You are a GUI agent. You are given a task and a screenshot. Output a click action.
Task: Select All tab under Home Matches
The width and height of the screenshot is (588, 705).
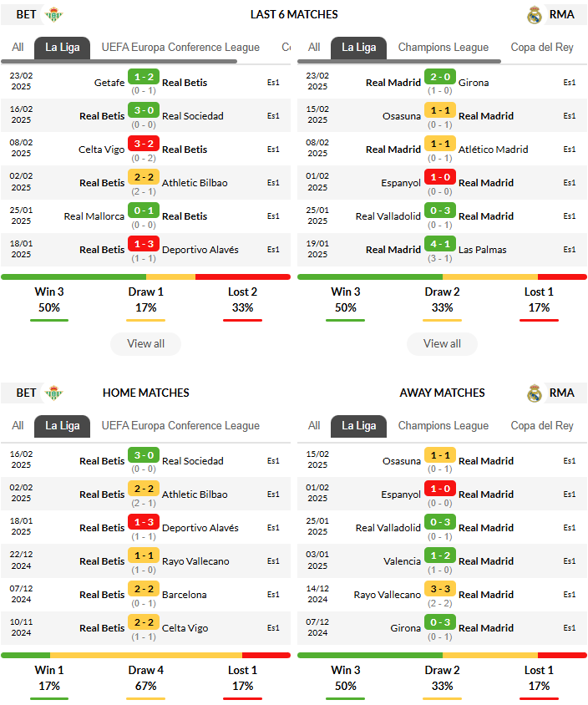[18, 426]
